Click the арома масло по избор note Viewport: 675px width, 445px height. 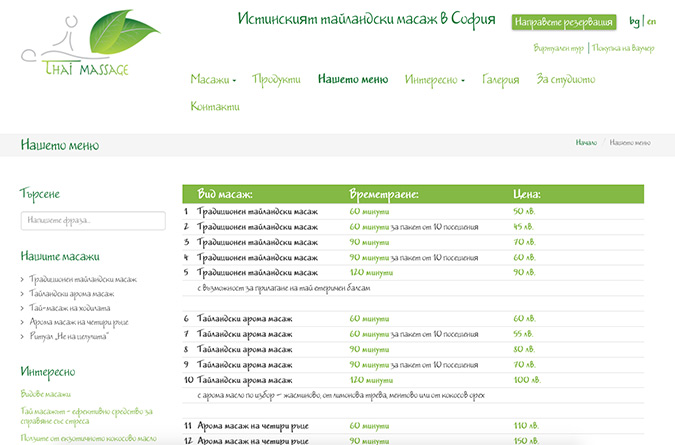pyautogui.click(x=341, y=396)
